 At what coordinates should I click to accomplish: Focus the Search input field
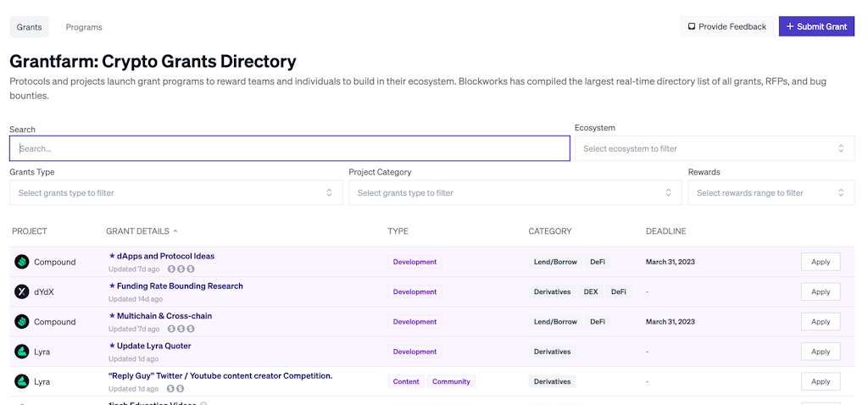pyautogui.click(x=289, y=148)
